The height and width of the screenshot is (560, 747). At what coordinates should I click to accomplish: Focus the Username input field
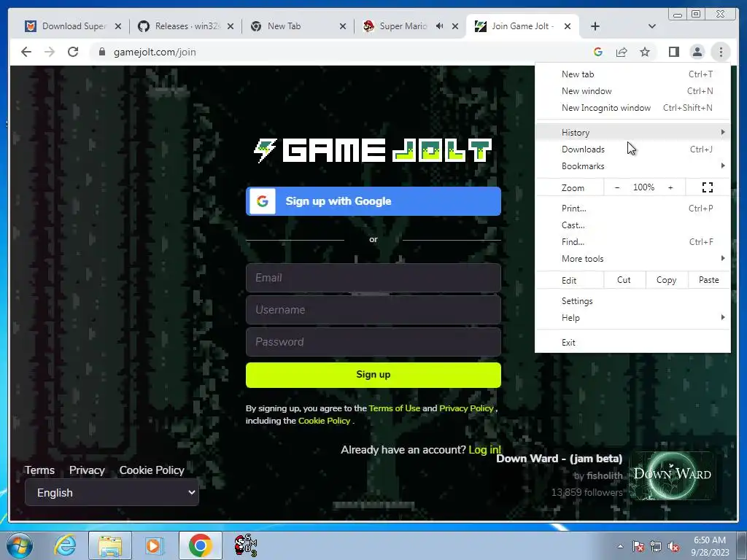click(x=373, y=309)
